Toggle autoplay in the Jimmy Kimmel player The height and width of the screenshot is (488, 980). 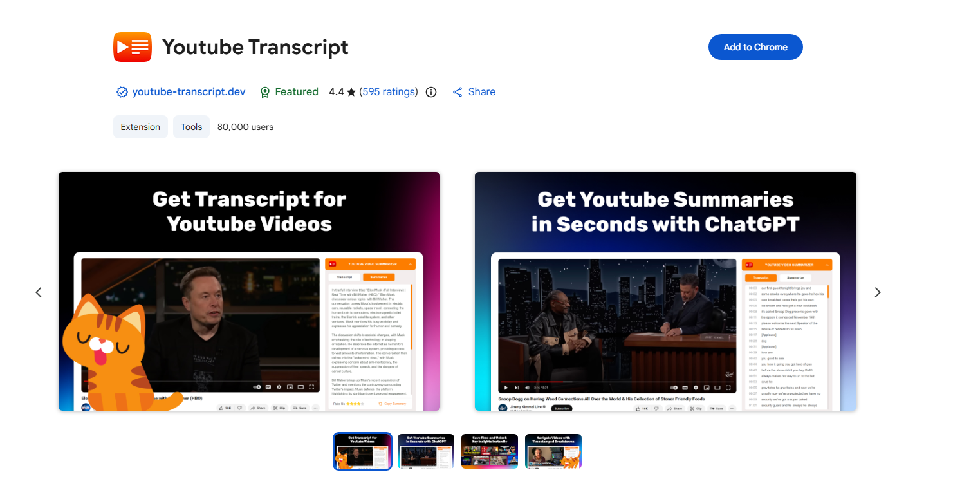(x=674, y=388)
